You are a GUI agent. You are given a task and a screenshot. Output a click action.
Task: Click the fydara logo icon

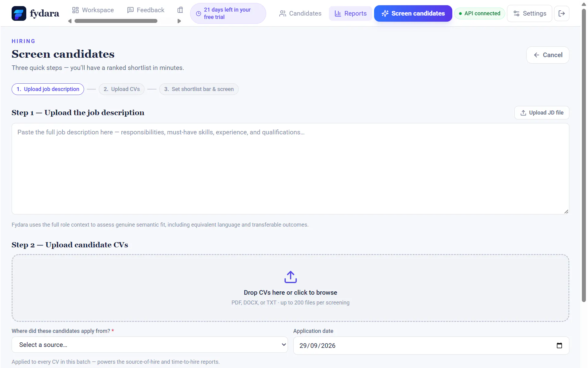pos(19,13)
